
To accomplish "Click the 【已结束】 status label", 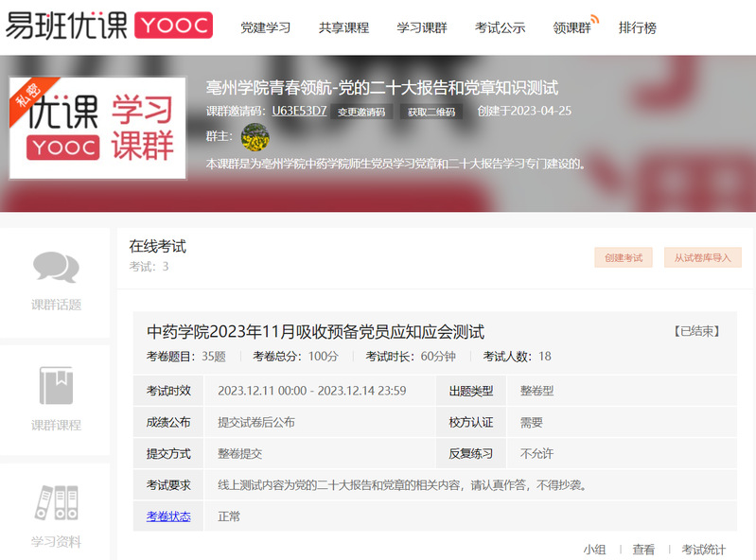I will (x=696, y=332).
